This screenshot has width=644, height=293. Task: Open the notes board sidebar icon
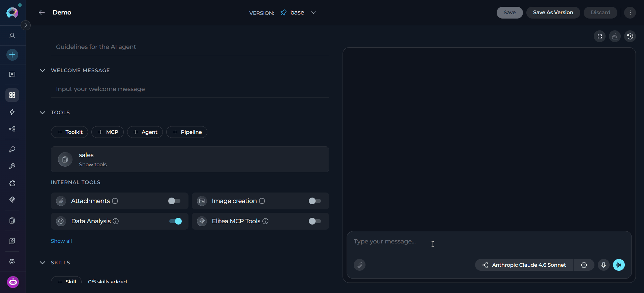coord(12,241)
